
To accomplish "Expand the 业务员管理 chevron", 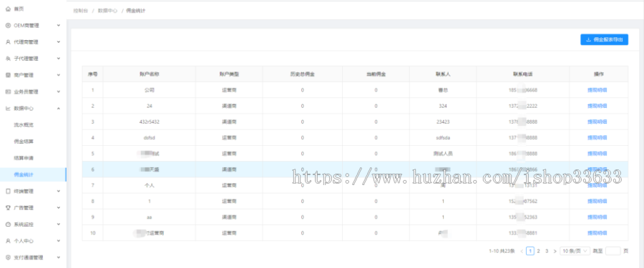I will pyautogui.click(x=59, y=91).
